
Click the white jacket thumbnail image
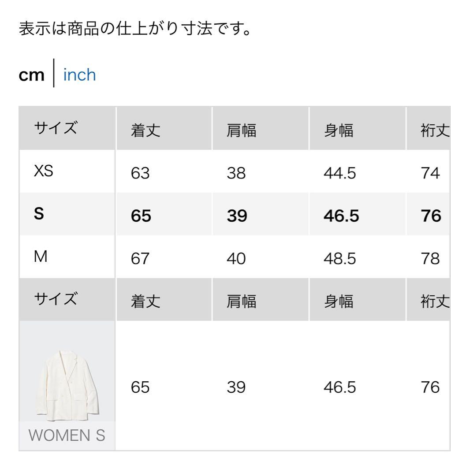(67, 384)
